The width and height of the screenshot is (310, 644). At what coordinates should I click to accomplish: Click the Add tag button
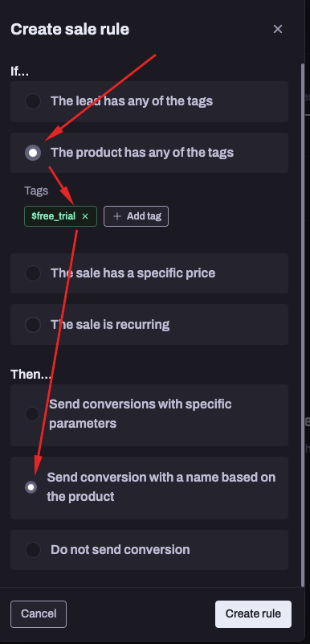click(x=137, y=216)
